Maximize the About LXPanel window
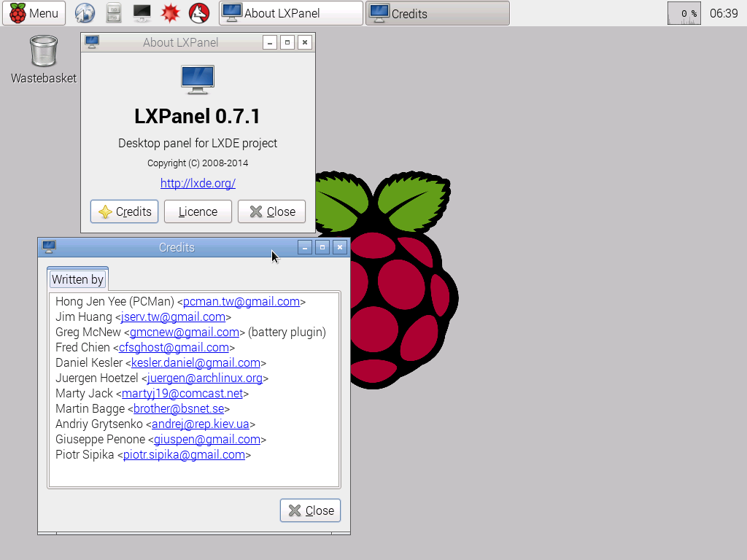Viewport: 747px width, 560px height. 287,42
